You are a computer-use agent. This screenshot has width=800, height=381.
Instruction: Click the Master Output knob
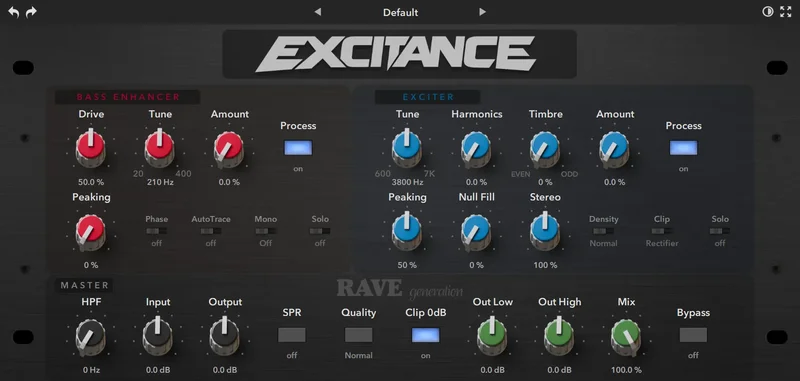click(224, 337)
